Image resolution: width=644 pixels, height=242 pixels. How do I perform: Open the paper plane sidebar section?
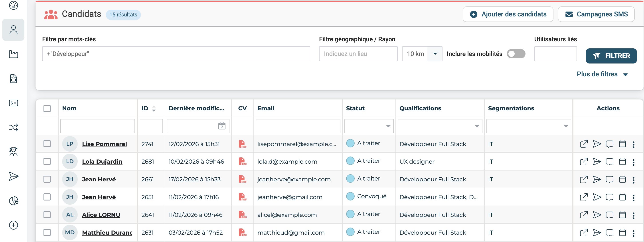(x=14, y=176)
